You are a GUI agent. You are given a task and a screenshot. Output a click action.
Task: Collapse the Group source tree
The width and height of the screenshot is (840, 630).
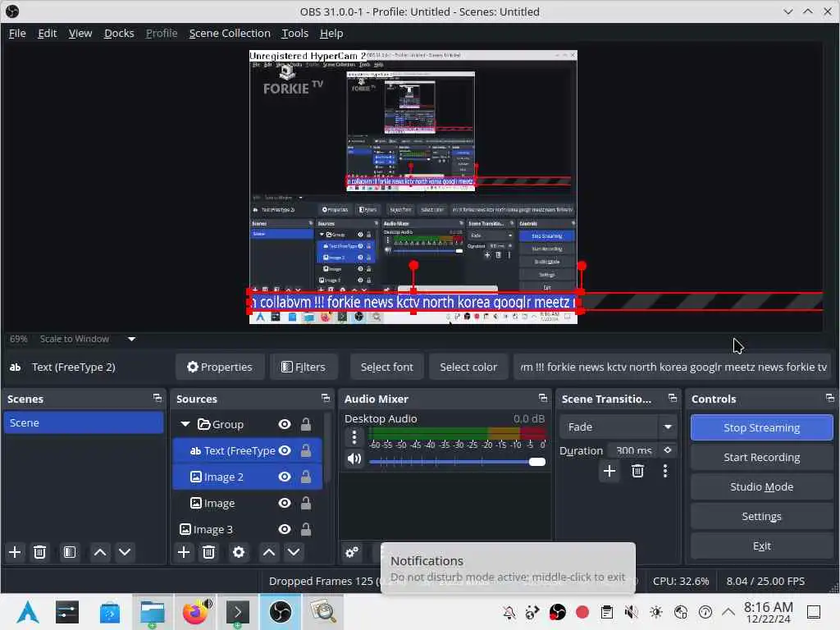tap(185, 424)
